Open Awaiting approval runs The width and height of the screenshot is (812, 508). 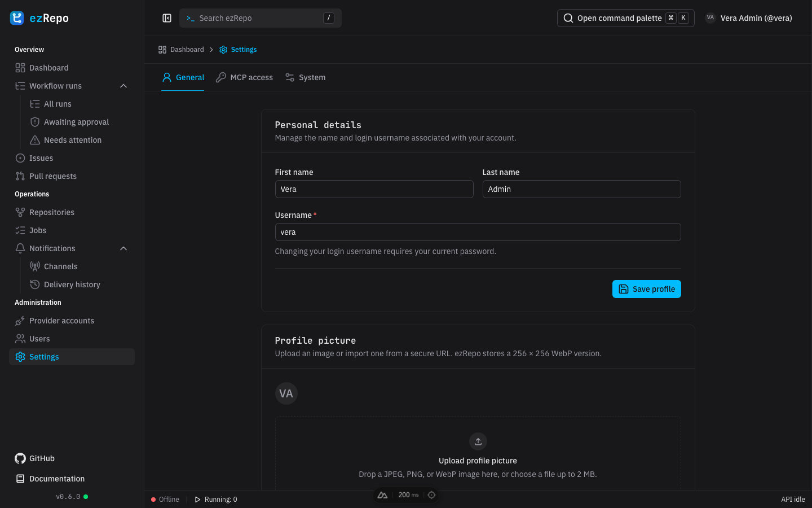pos(79,122)
